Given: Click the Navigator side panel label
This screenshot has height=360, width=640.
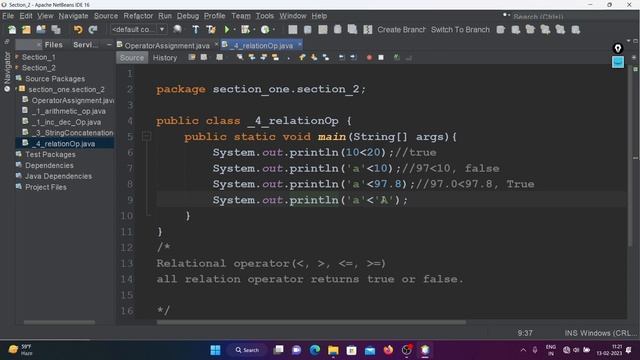Looking at the screenshot, I should pos(7,67).
